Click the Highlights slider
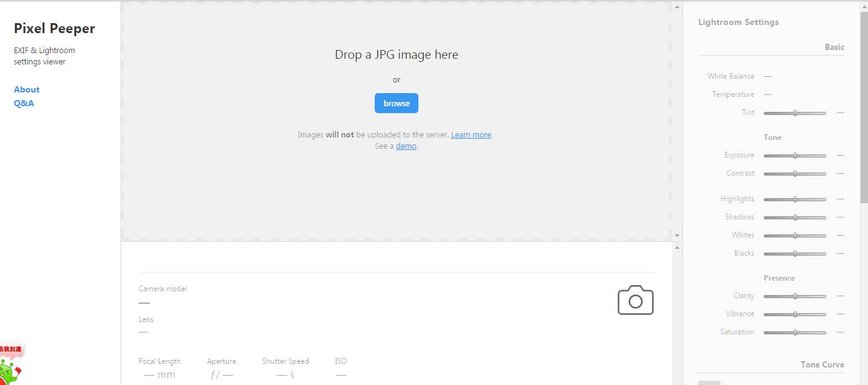The height and width of the screenshot is (385, 868). pyautogui.click(x=795, y=199)
